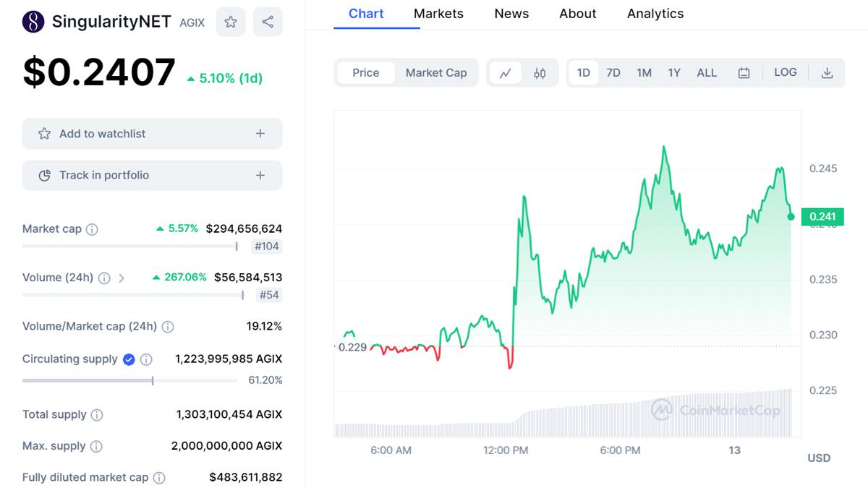Click the 5.57% market cap change
The height and width of the screenshot is (488, 868).
177,228
